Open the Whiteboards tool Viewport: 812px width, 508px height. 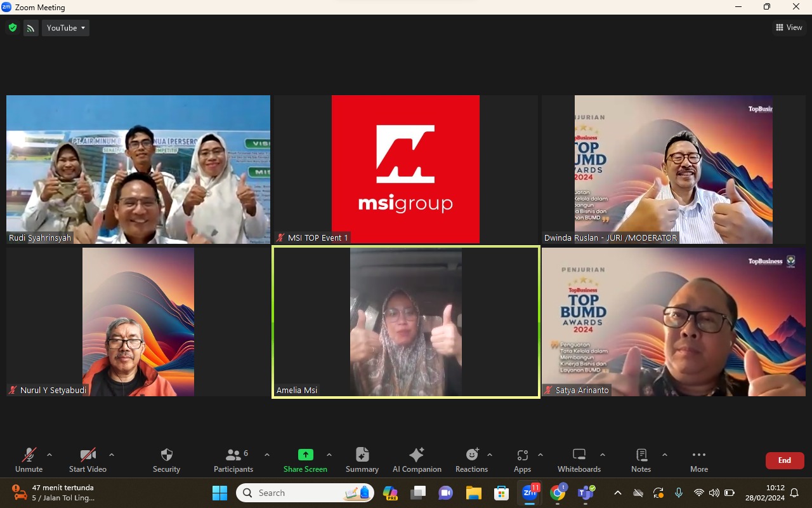point(579,460)
